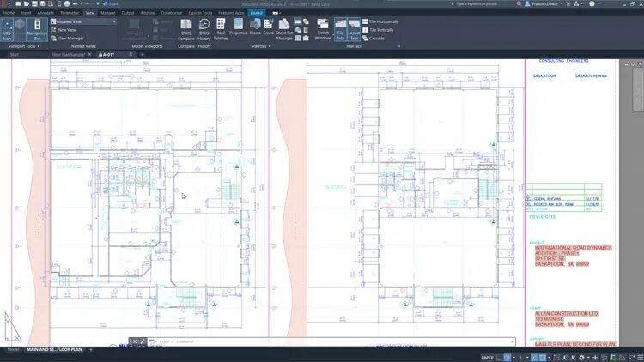
Task: Open the Home ribbon tab
Action: (x=9, y=13)
